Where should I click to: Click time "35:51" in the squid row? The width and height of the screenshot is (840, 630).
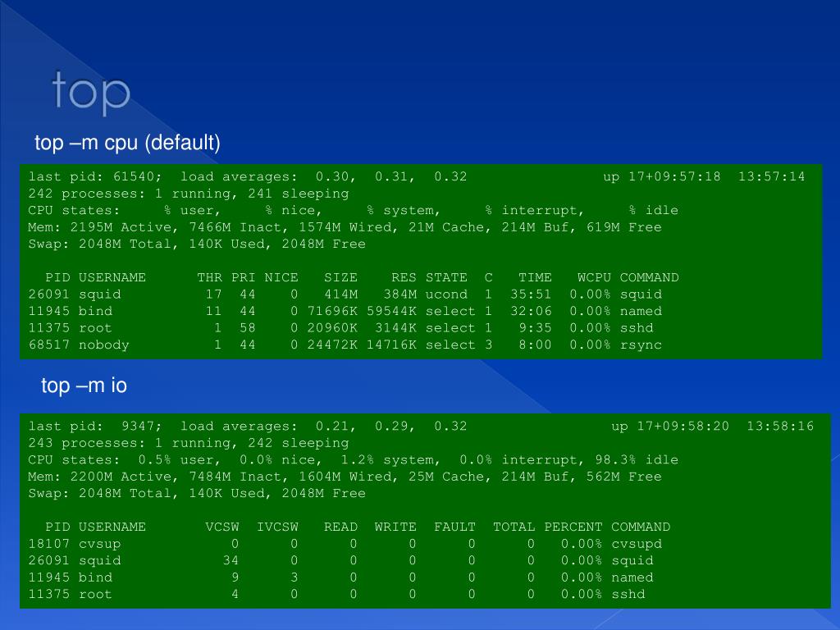(x=531, y=294)
